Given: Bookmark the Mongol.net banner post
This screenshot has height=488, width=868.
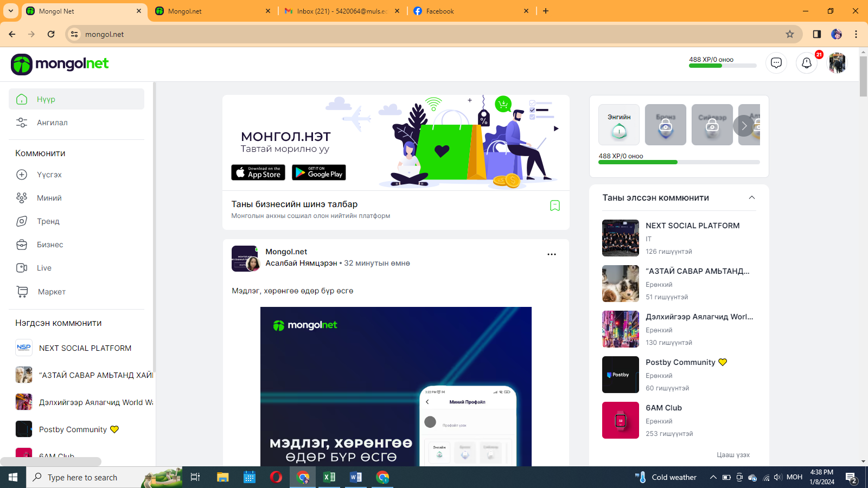Looking at the screenshot, I should [554, 206].
